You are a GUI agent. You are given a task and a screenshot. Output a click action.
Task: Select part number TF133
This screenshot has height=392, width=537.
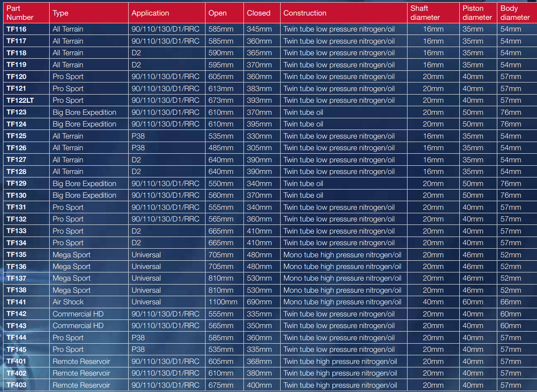click(16, 231)
